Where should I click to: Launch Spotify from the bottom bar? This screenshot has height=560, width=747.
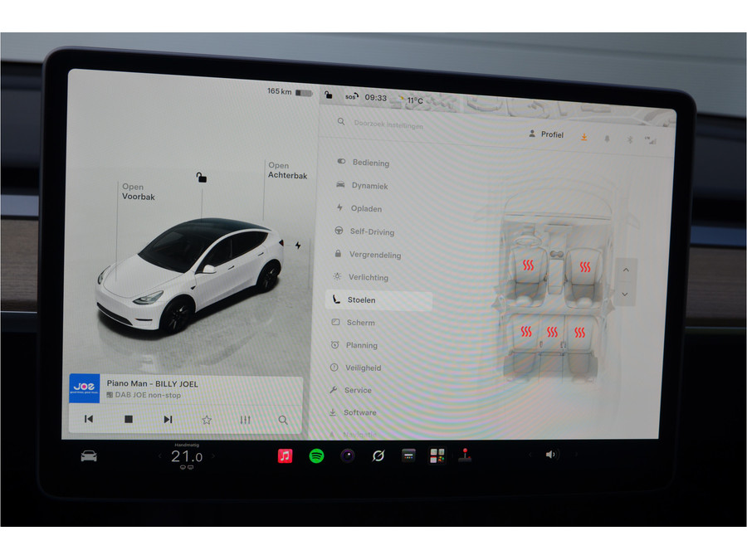click(x=316, y=456)
